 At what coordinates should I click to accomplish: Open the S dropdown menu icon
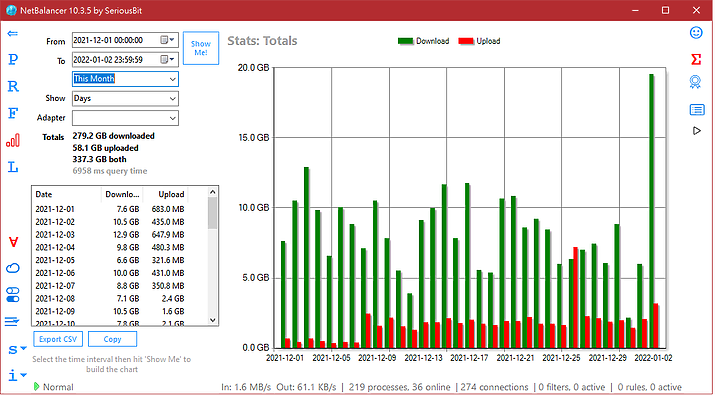(17, 350)
